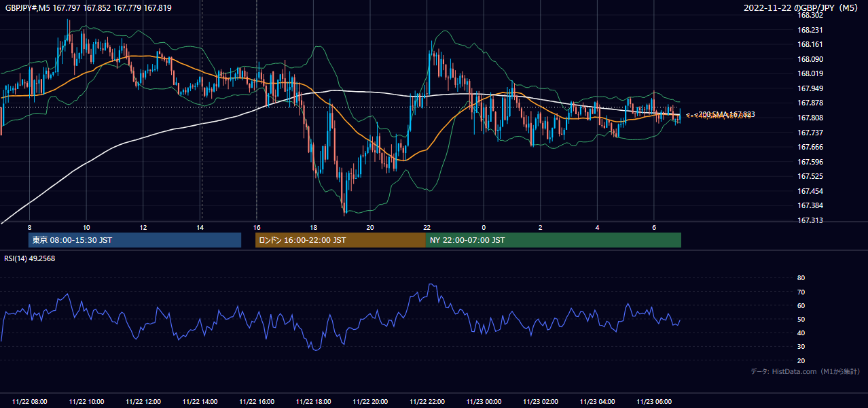The height and width of the screenshot is (408, 868).
Task: Click the 11/22 14:00 date label
Action: [200, 402]
